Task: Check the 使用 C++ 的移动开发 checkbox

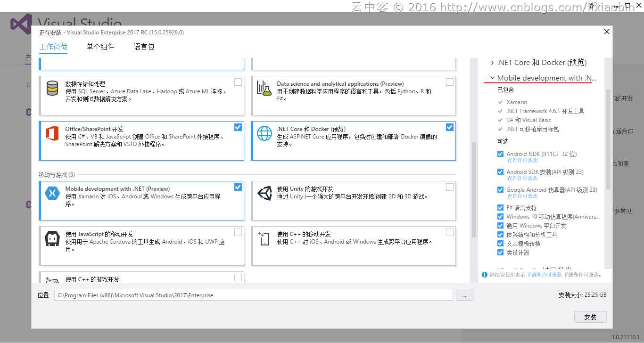Action: [450, 232]
